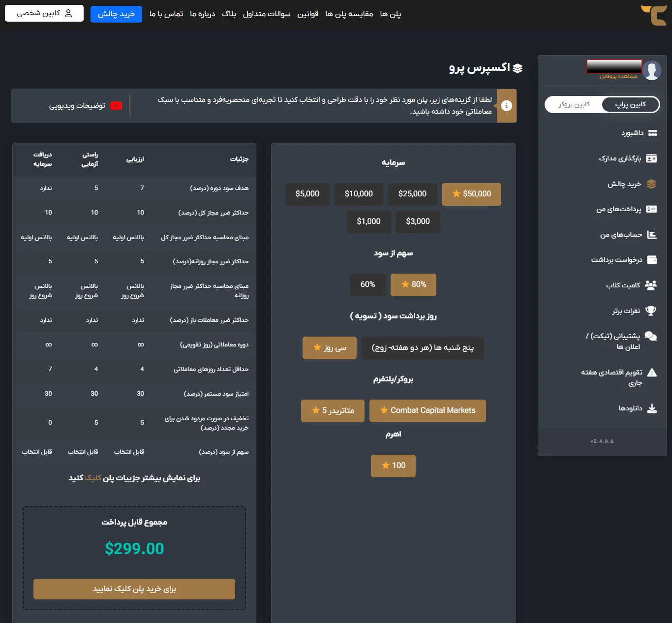Click the profile avatar picture
This screenshot has height=623, width=672.
(x=652, y=70)
